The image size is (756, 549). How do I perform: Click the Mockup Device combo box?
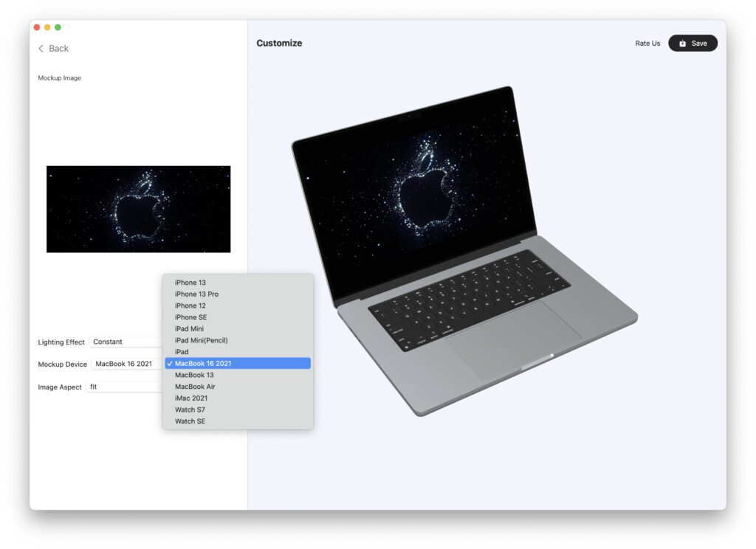pyautogui.click(x=126, y=365)
